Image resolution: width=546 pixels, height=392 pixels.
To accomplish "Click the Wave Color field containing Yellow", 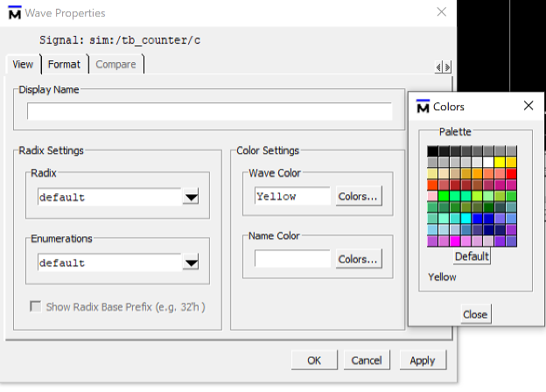I will click(292, 196).
